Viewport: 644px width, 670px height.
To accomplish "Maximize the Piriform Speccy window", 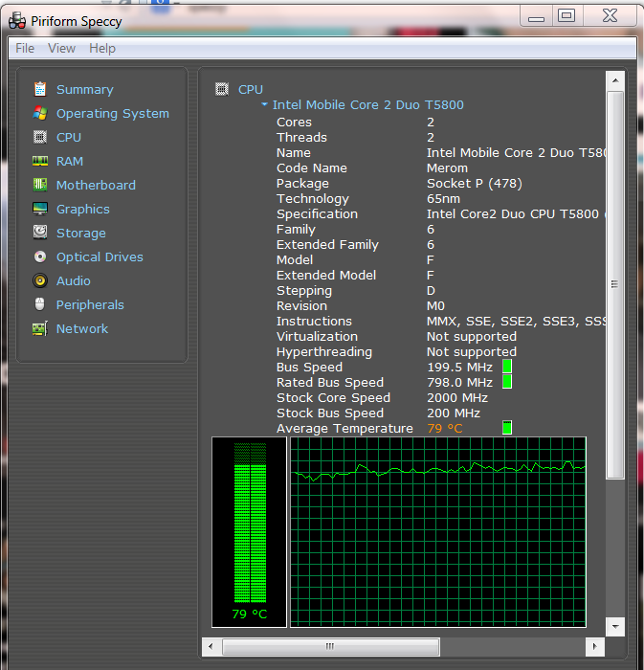I will click(566, 16).
